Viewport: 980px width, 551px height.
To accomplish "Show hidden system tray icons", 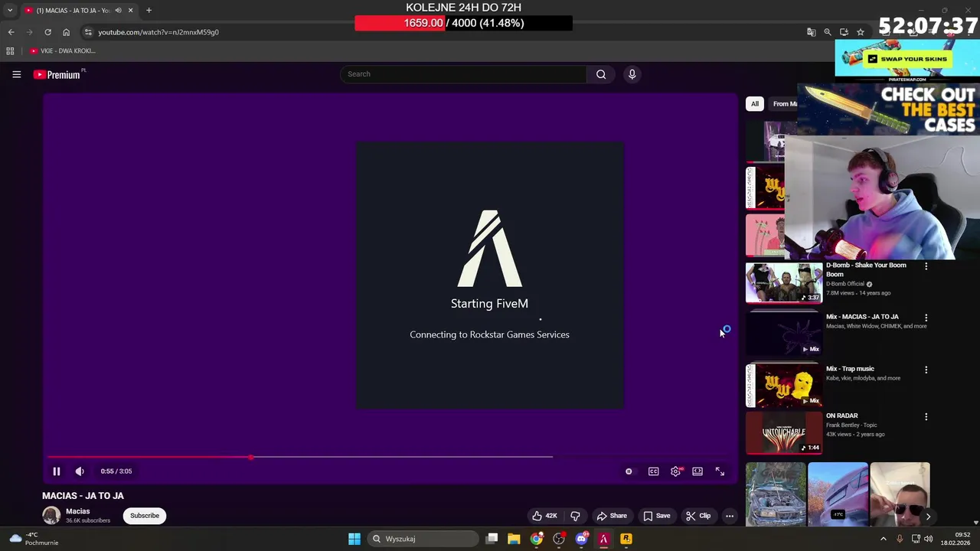I will [x=883, y=539].
